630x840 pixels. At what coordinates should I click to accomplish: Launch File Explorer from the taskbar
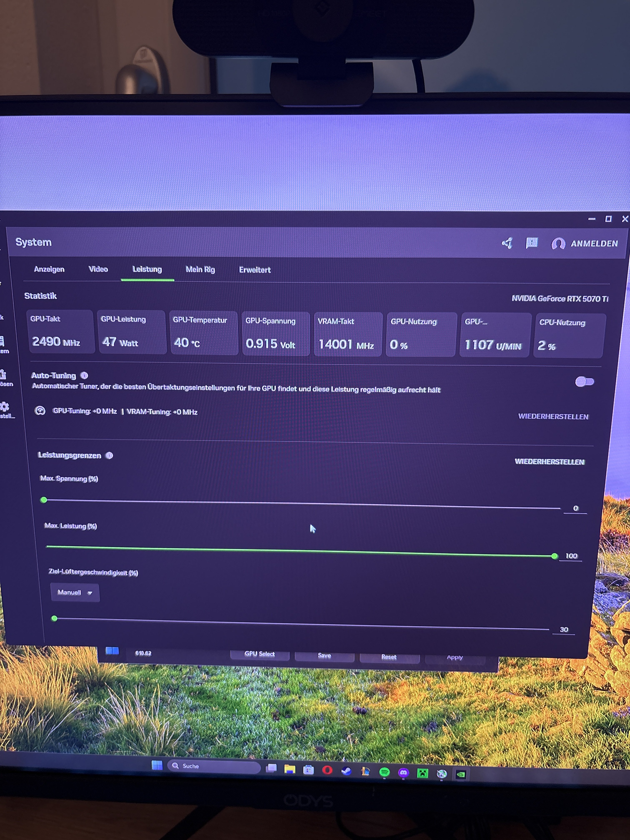(290, 769)
